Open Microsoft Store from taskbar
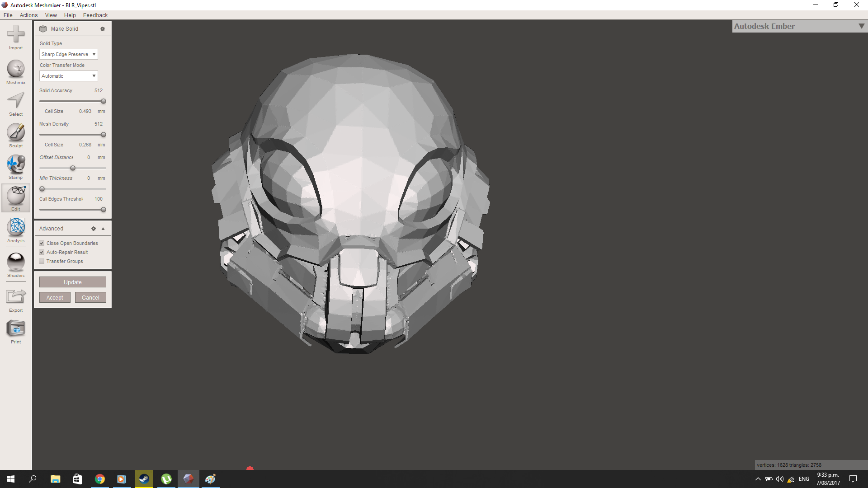Viewport: 868px width, 488px height. [77, 479]
